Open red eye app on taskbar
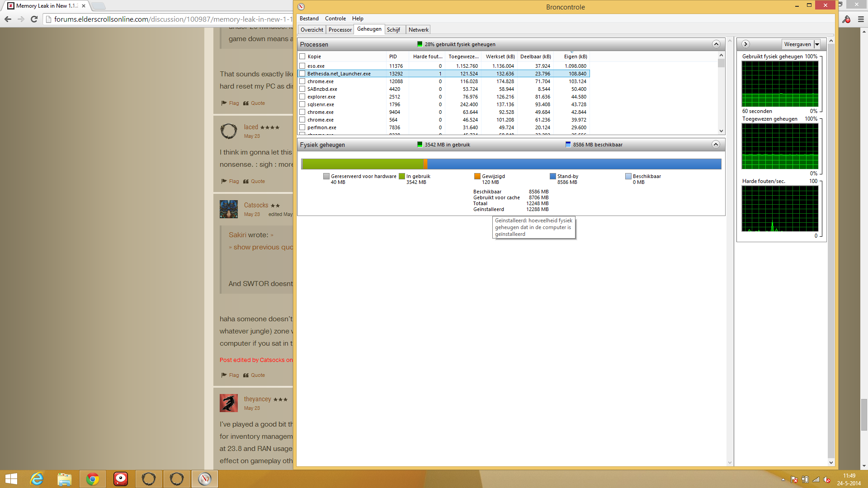Image resolution: width=868 pixels, height=488 pixels. (121, 479)
